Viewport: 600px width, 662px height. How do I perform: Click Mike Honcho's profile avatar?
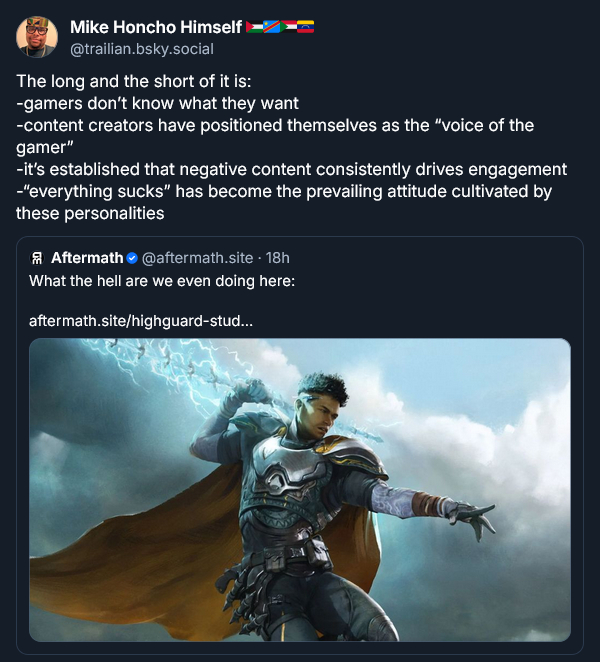[x=37, y=37]
